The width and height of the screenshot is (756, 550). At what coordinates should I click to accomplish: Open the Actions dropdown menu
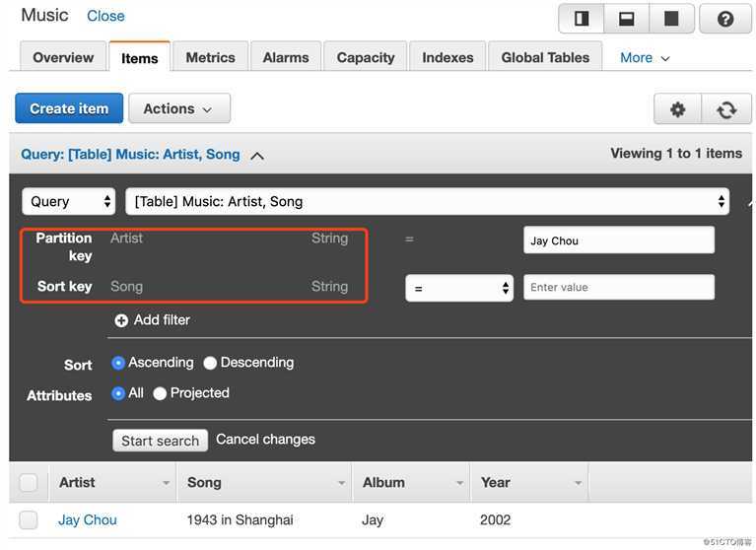click(x=178, y=108)
